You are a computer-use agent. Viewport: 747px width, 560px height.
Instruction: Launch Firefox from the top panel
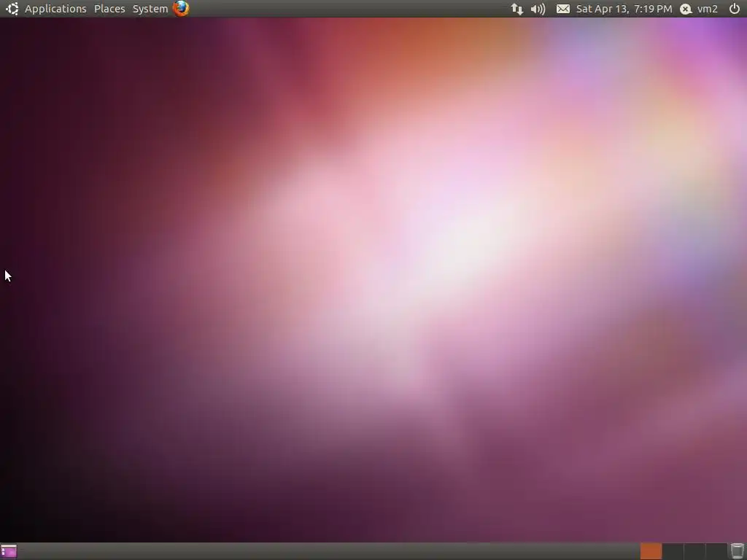coord(181,9)
